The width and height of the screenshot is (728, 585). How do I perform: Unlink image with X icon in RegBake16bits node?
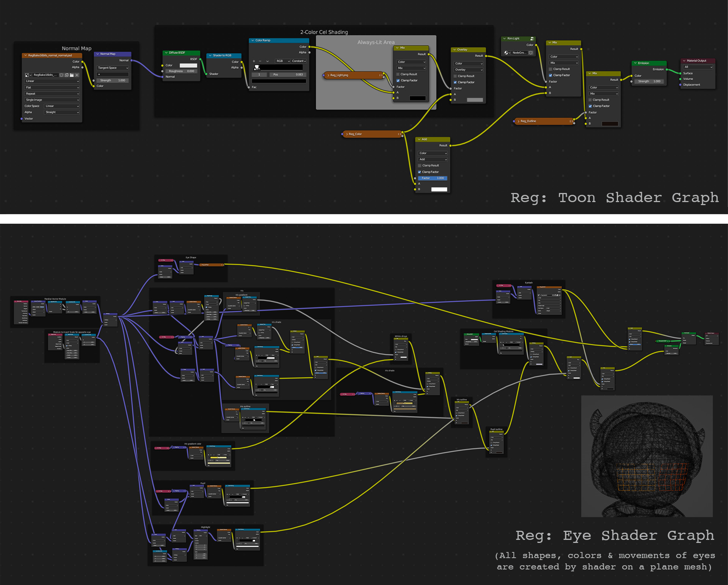click(x=77, y=75)
